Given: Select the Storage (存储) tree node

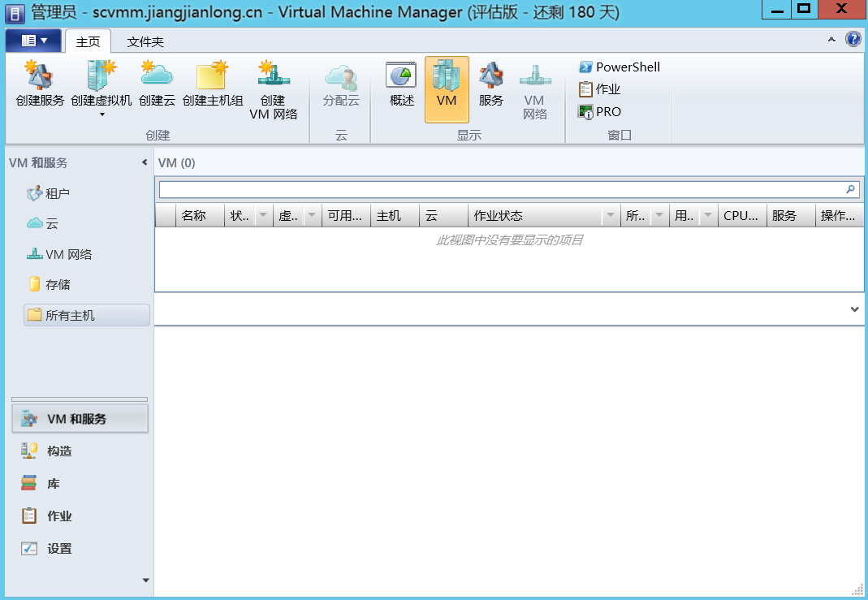Looking at the screenshot, I should tap(50, 284).
